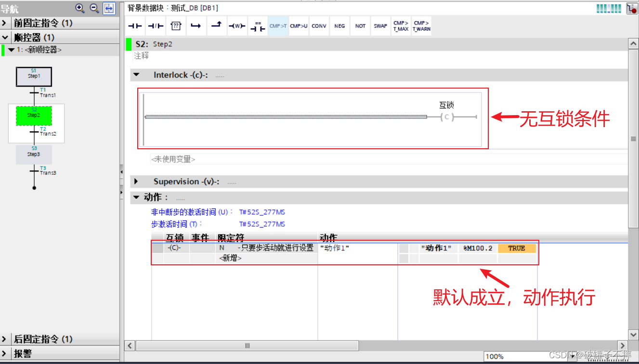639x364 pixels.
Task: Insert the -(W)- coil instruction
Action: click(237, 26)
